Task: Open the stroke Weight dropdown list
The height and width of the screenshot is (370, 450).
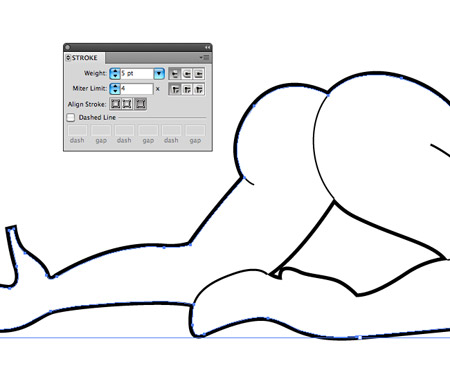Action: point(159,73)
